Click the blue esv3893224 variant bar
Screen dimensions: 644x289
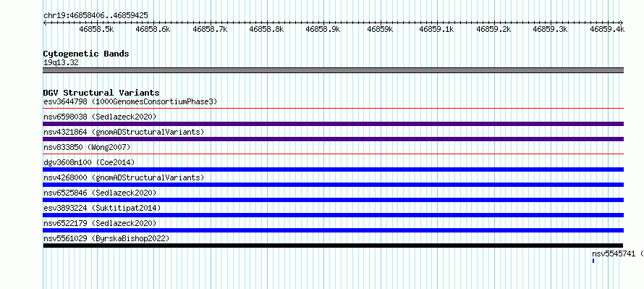(x=334, y=215)
